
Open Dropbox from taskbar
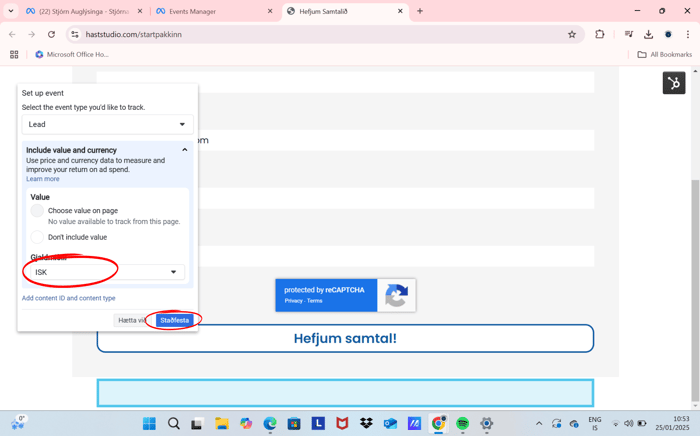366,423
